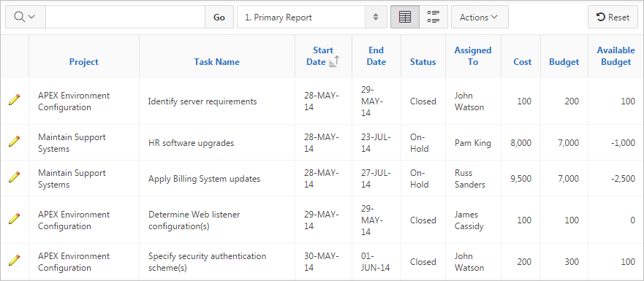Screen dimensions: 644x281
Task: Open the search column selector magnifier dropdown
Action: pos(25,18)
